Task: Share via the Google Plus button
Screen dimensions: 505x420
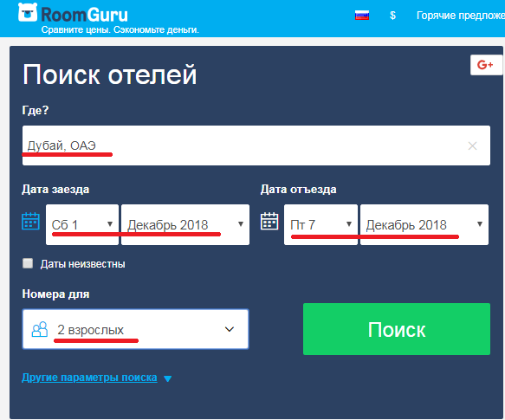Action: pos(486,65)
